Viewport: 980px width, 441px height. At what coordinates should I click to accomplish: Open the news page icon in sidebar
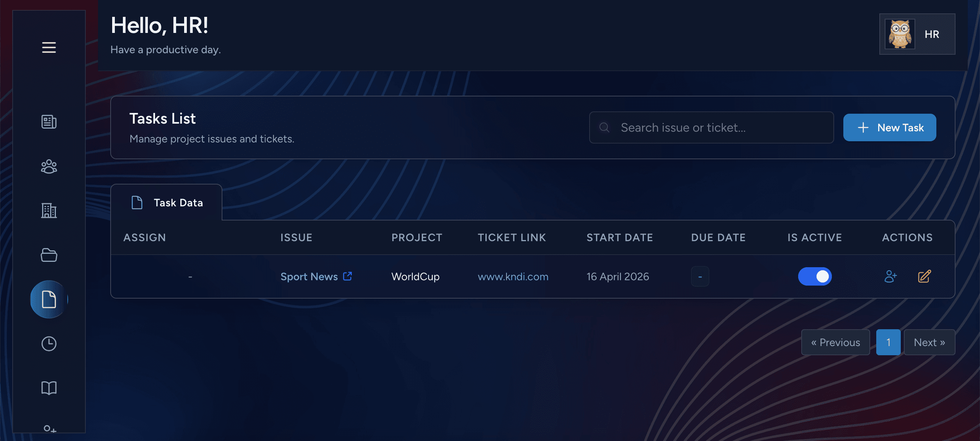(x=49, y=122)
